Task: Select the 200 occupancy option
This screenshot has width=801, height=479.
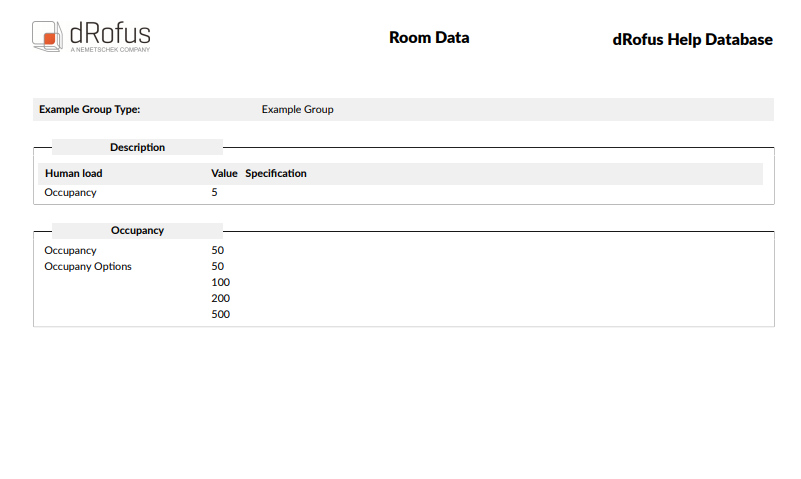Action: (x=221, y=298)
